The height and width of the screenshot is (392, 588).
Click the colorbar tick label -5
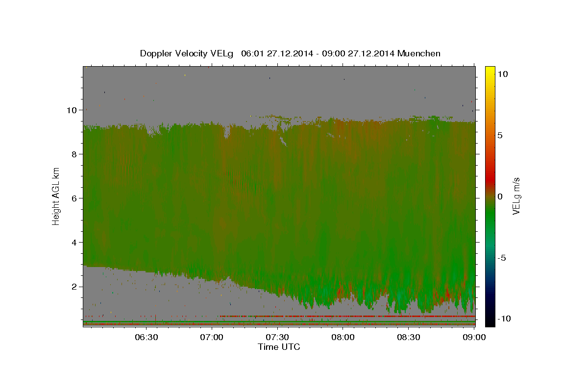pyautogui.click(x=501, y=258)
